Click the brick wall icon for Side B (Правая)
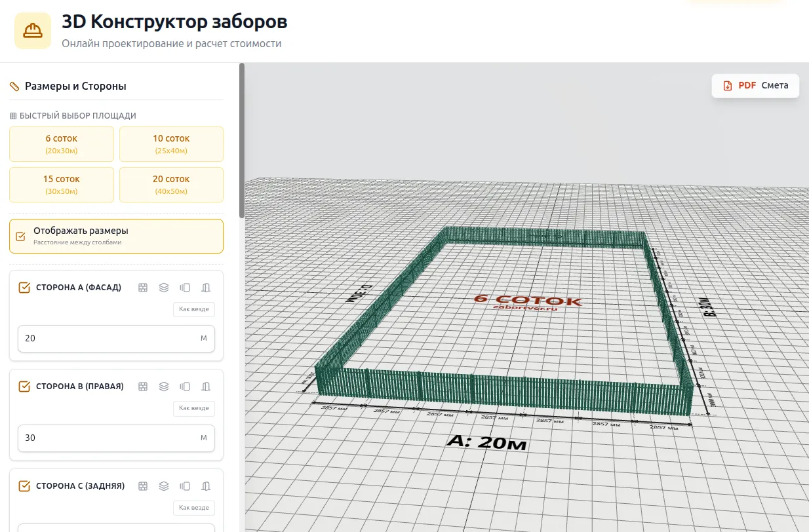809x532 pixels. click(x=143, y=387)
